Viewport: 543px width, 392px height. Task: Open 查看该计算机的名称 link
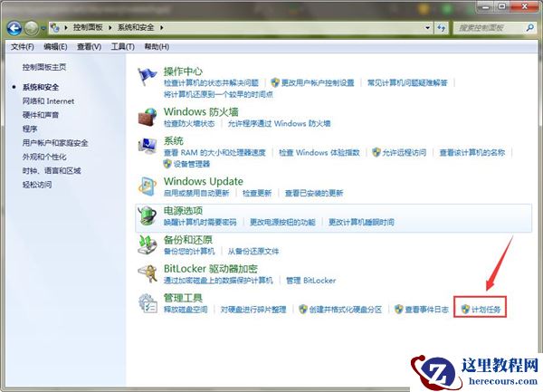click(x=472, y=152)
